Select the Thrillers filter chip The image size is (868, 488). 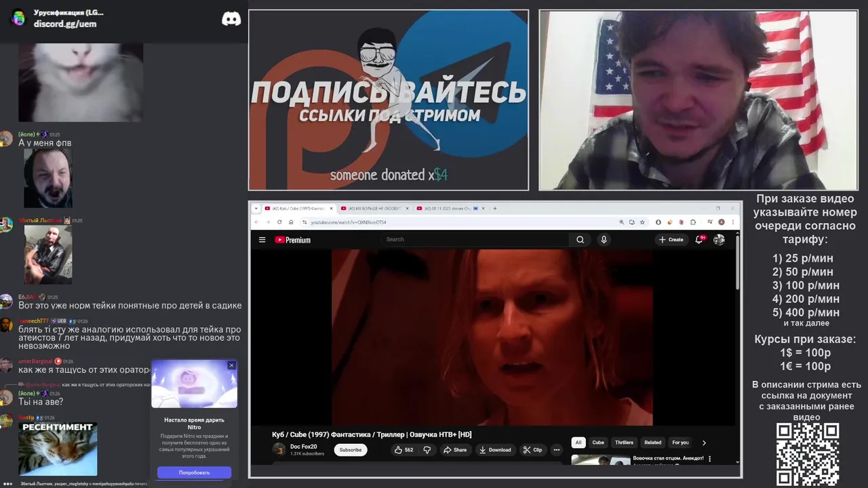point(624,443)
